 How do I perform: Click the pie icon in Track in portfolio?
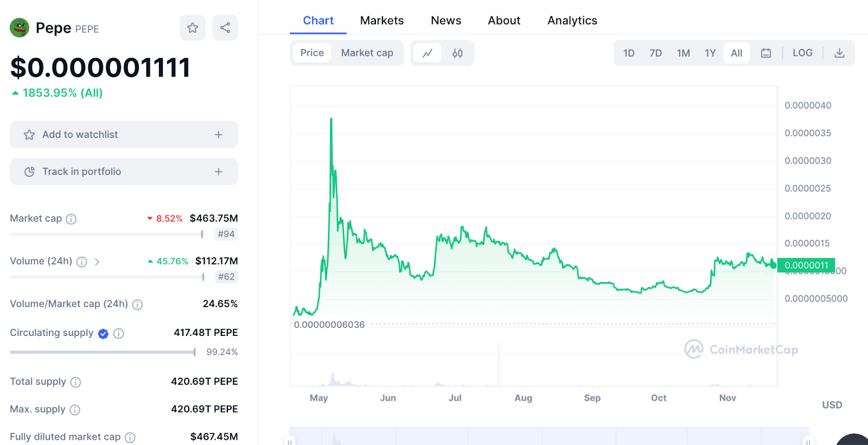click(x=29, y=171)
